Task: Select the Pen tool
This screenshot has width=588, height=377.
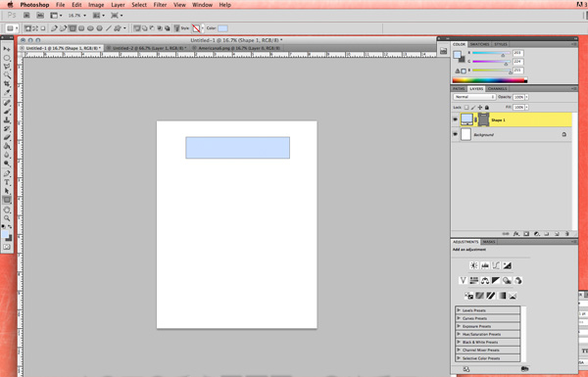Action: point(7,173)
